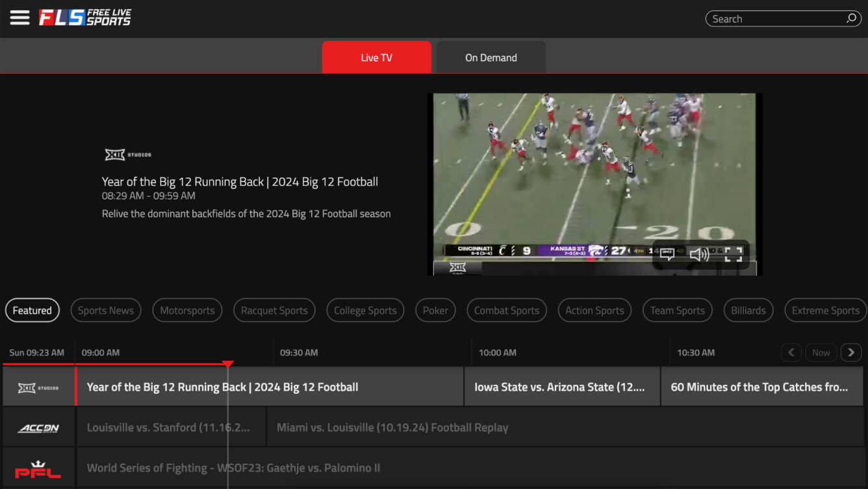The width and height of the screenshot is (868, 489).
Task: Click the search magnifier icon
Action: click(851, 19)
